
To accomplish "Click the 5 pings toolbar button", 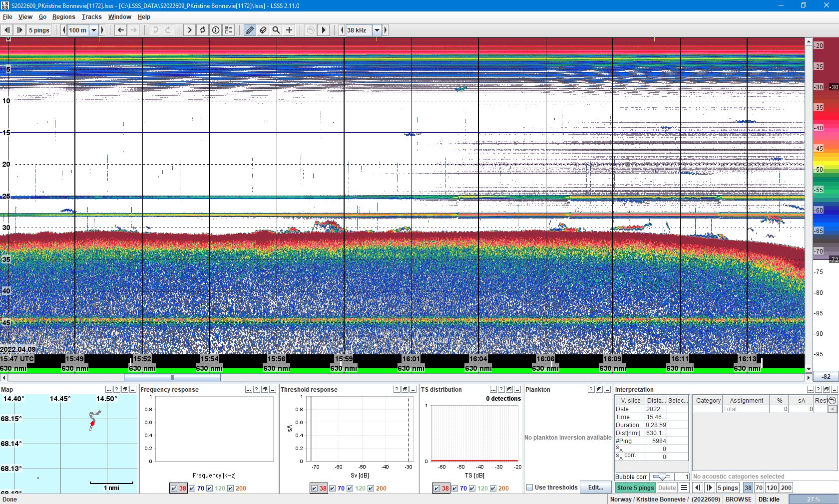I will pyautogui.click(x=39, y=30).
